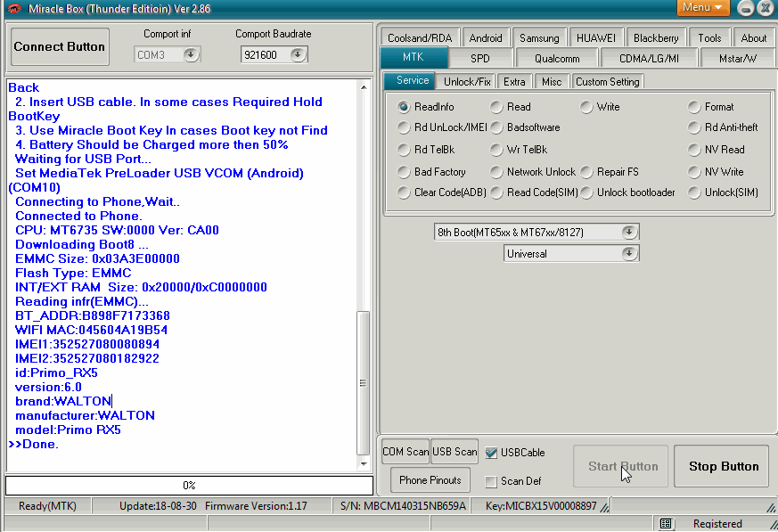This screenshot has height=532, width=778.
Task: Open the Unlock/Fix sub-tab
Action: 467,81
